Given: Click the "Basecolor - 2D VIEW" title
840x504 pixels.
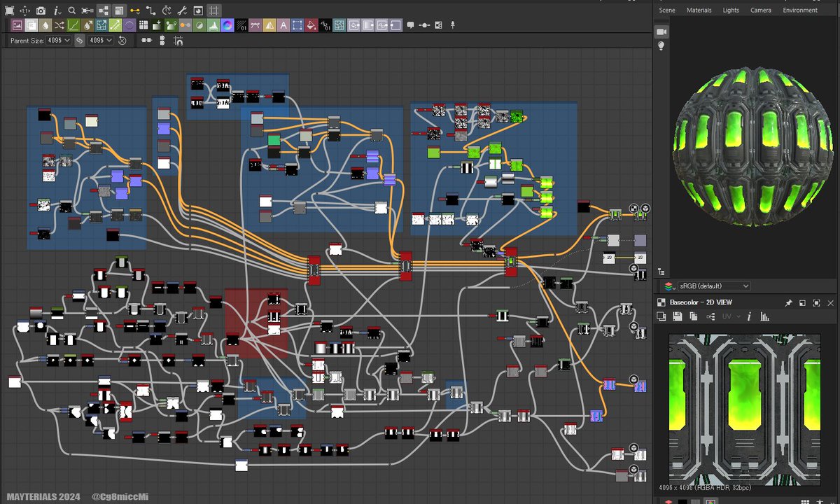Looking at the screenshot, I should (x=701, y=302).
